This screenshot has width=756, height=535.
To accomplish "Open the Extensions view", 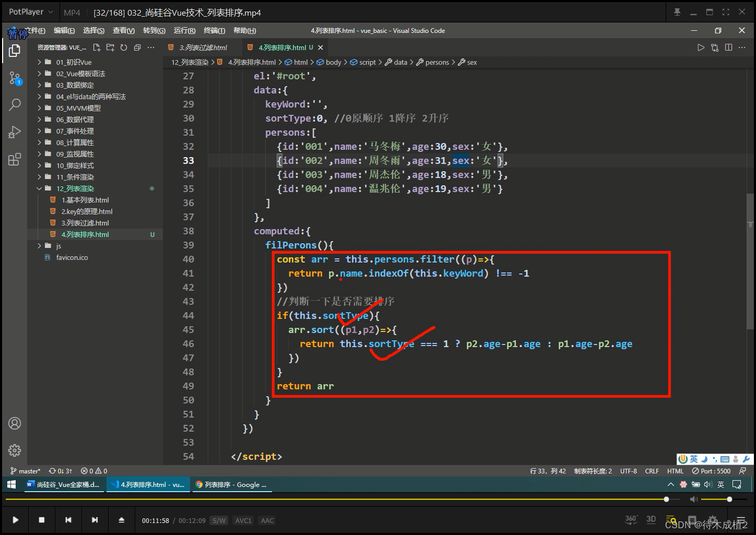I will click(15, 159).
